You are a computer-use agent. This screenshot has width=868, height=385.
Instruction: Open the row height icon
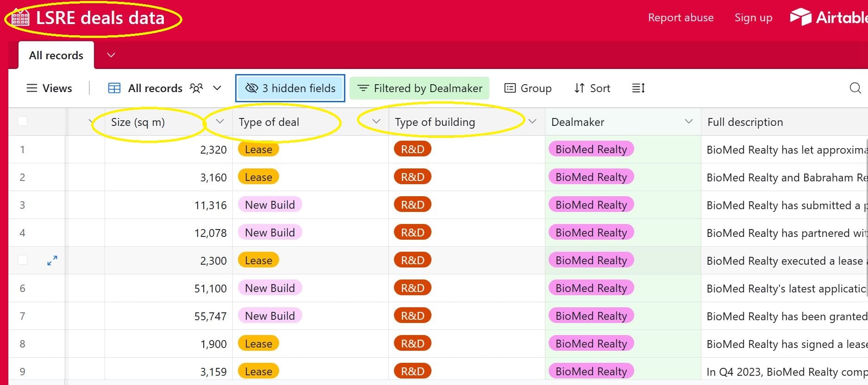tap(638, 88)
